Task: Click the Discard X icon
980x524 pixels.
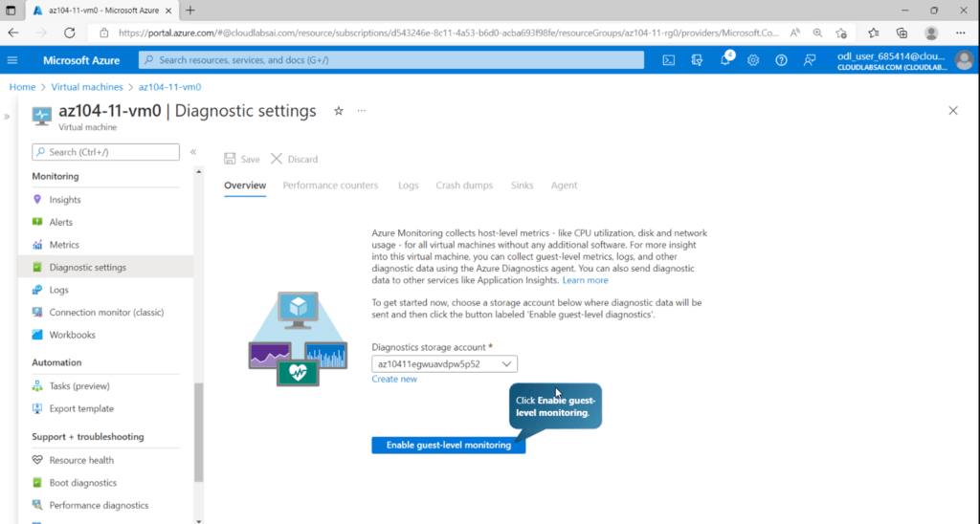Action: pos(277,159)
